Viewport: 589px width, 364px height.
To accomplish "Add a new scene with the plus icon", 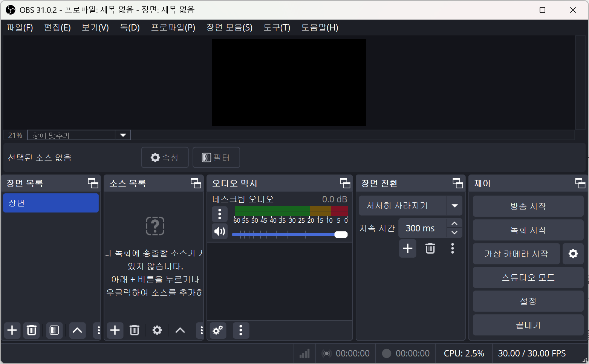I will [x=12, y=330].
